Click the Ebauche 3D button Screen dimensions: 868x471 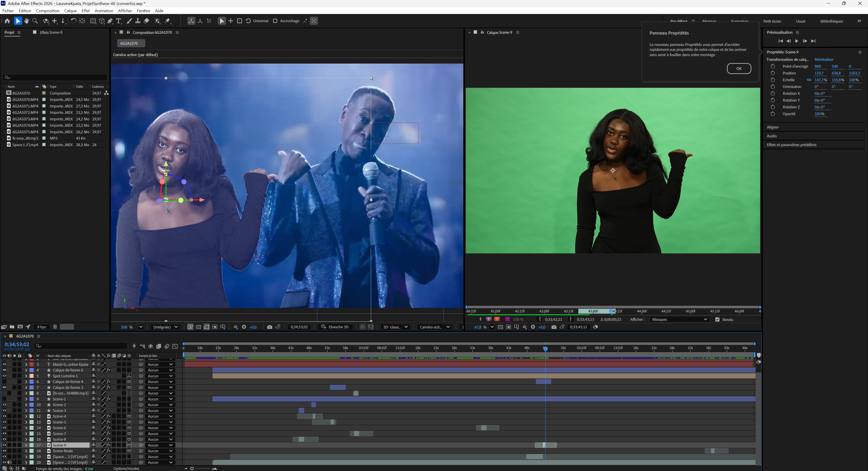[335, 327]
